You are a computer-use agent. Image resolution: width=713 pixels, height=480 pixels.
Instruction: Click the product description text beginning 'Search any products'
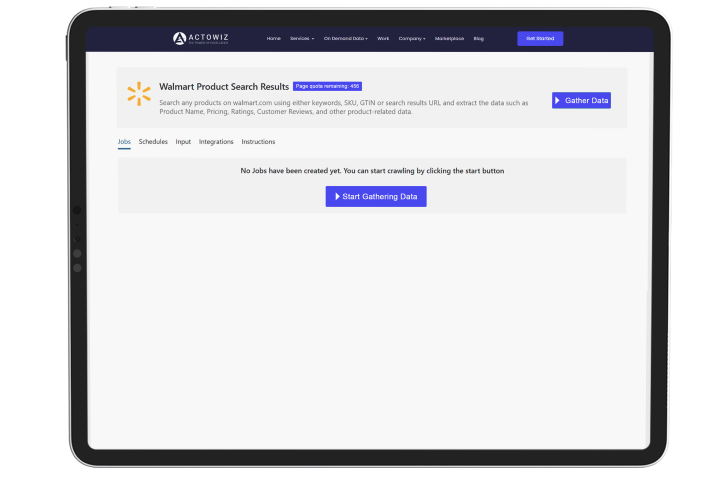[344, 107]
